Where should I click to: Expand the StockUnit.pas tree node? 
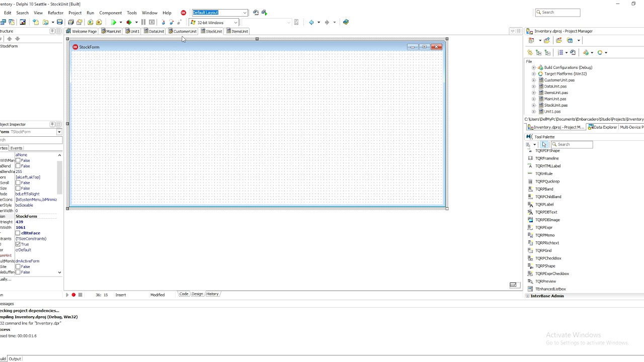pyautogui.click(x=533, y=105)
